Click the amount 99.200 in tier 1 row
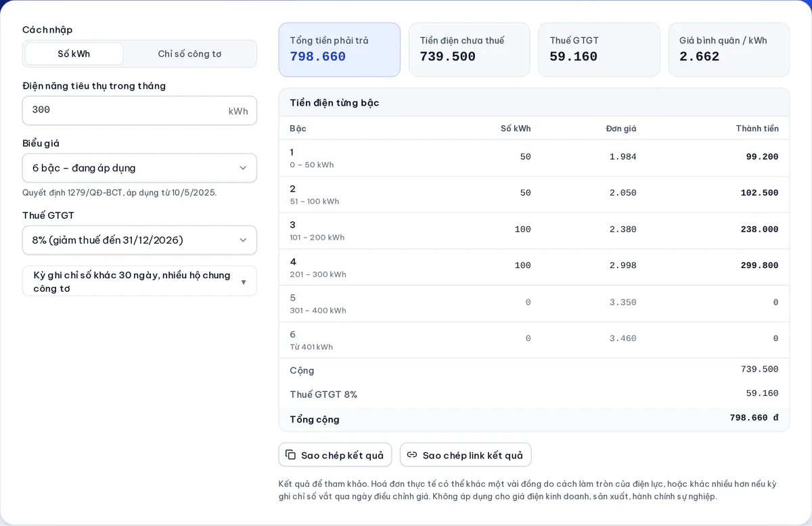The width and height of the screenshot is (812, 526). click(x=762, y=157)
